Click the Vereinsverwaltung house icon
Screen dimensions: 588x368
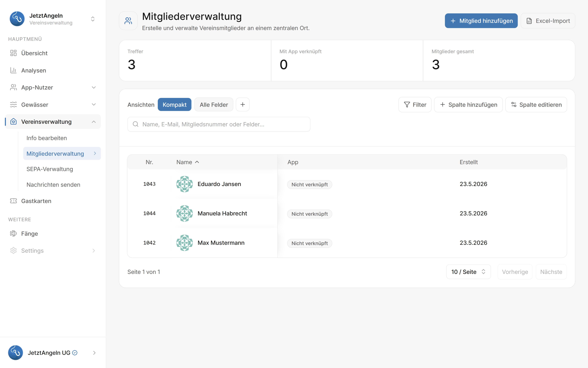tap(13, 121)
